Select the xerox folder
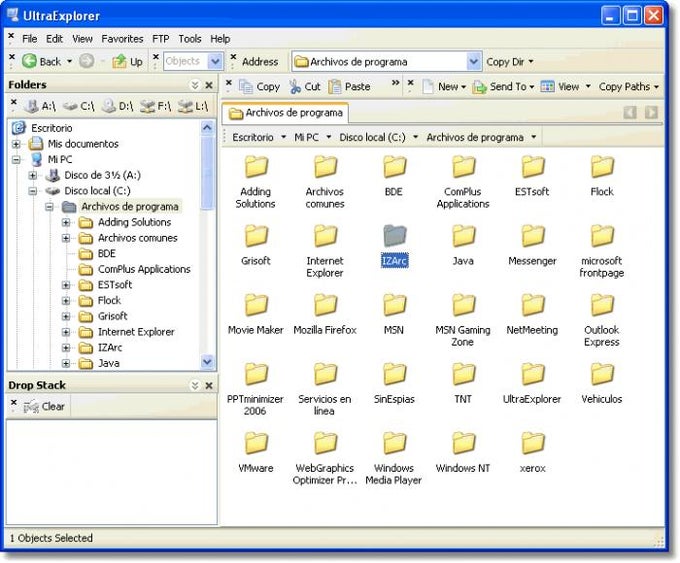Viewport: 680px width, 563px height. 532,453
